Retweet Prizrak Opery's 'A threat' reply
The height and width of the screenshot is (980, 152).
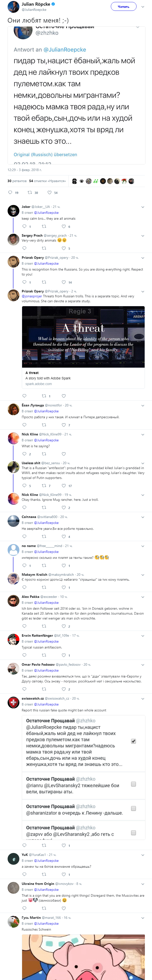click(x=44, y=396)
